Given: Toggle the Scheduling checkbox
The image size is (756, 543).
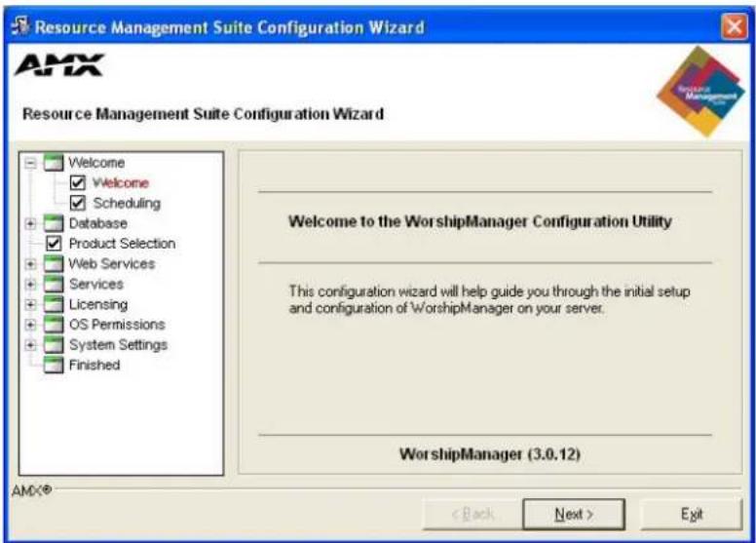Looking at the screenshot, I should tap(78, 203).
